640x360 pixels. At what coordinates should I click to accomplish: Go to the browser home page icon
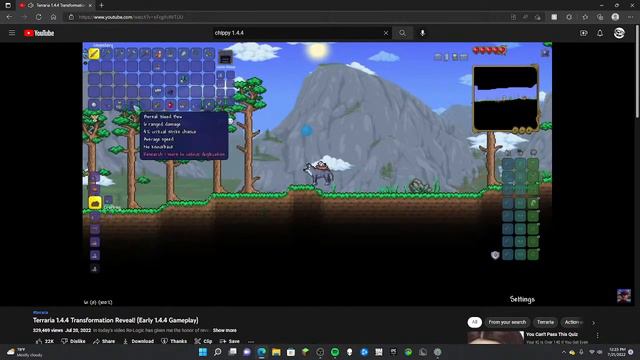pyautogui.click(x=53, y=17)
